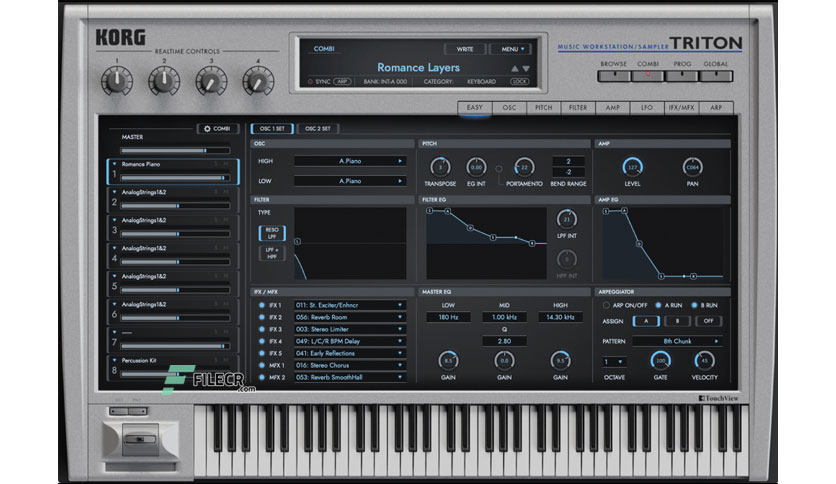Select the previous program with up arrow
This screenshot has height=484, width=836.
click(x=515, y=69)
